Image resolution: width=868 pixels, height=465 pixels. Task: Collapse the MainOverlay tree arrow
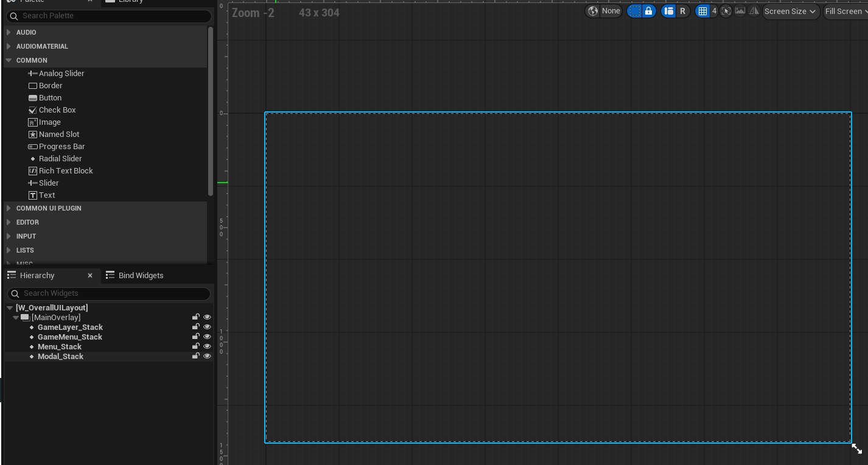(16, 318)
